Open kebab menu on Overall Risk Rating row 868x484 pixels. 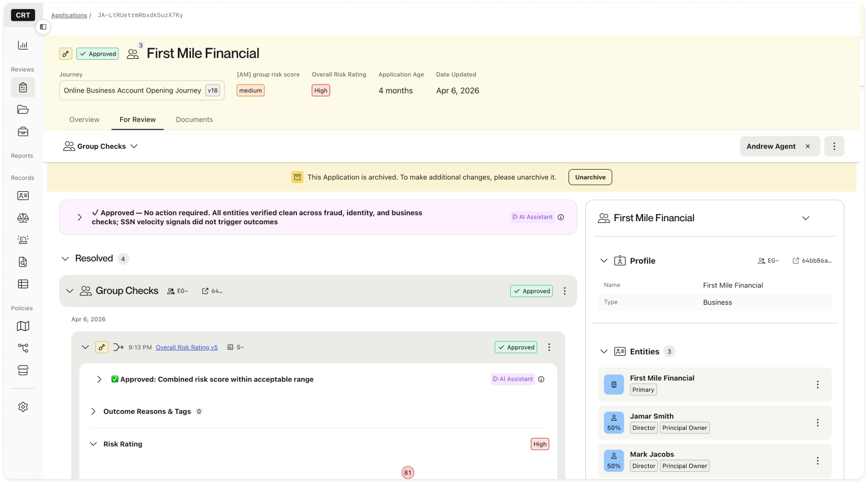(549, 347)
